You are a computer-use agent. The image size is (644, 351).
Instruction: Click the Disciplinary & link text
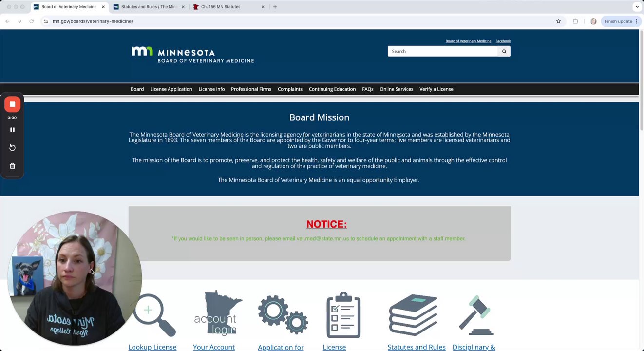click(x=474, y=347)
